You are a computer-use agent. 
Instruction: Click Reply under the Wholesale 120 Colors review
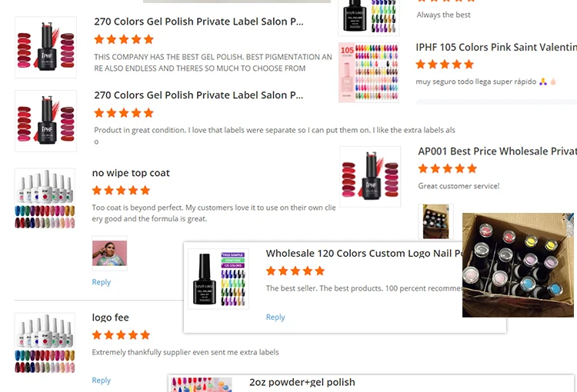point(275,317)
